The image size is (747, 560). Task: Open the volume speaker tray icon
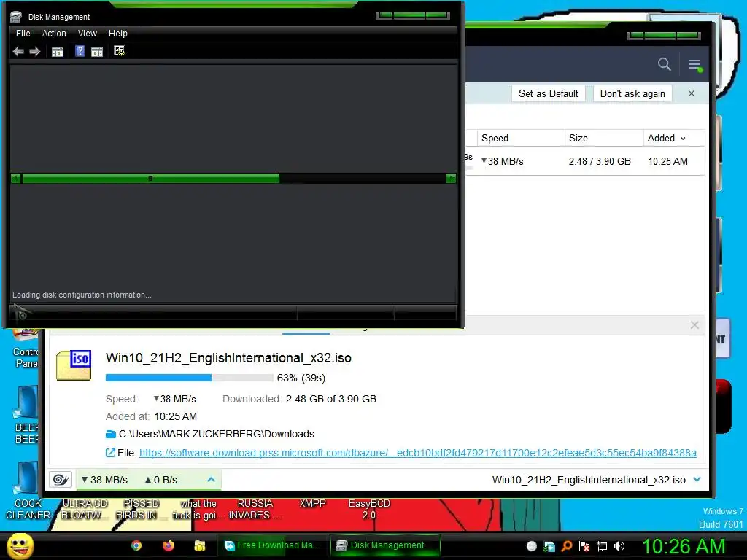[x=619, y=546]
